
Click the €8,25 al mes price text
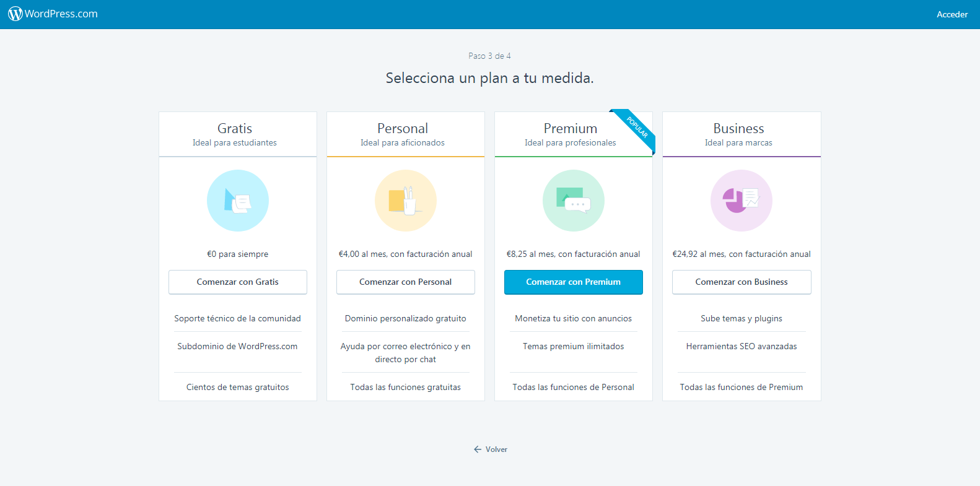click(x=574, y=254)
